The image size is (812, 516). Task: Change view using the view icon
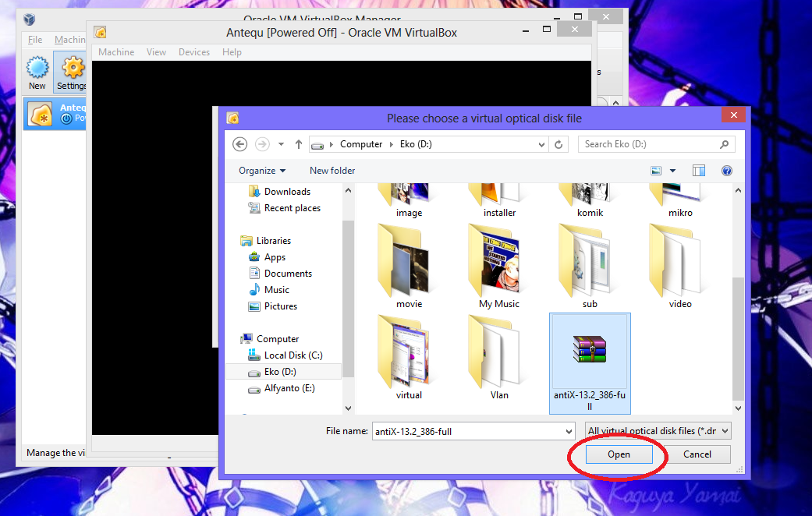click(656, 171)
